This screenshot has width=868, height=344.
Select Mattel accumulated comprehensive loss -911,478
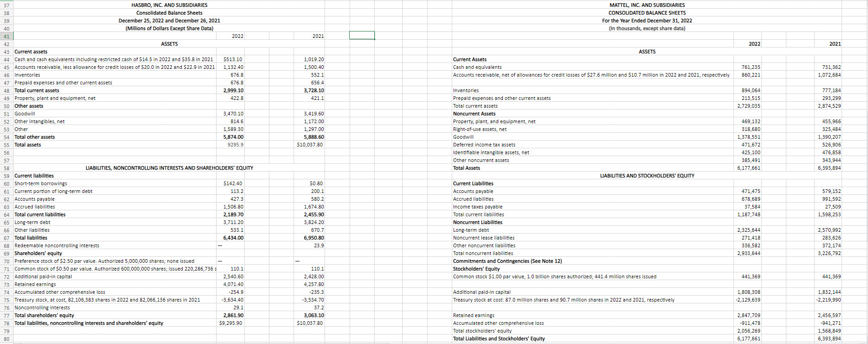click(750, 323)
